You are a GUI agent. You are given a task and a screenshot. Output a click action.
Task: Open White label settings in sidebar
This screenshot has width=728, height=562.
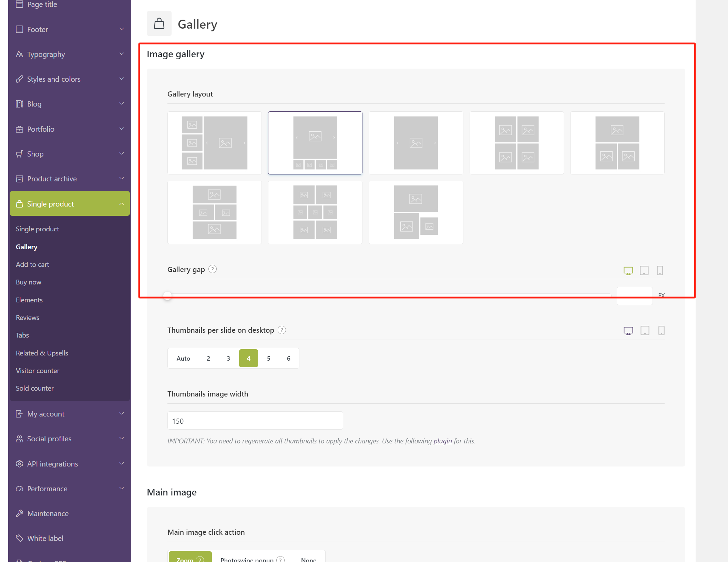[45, 538]
